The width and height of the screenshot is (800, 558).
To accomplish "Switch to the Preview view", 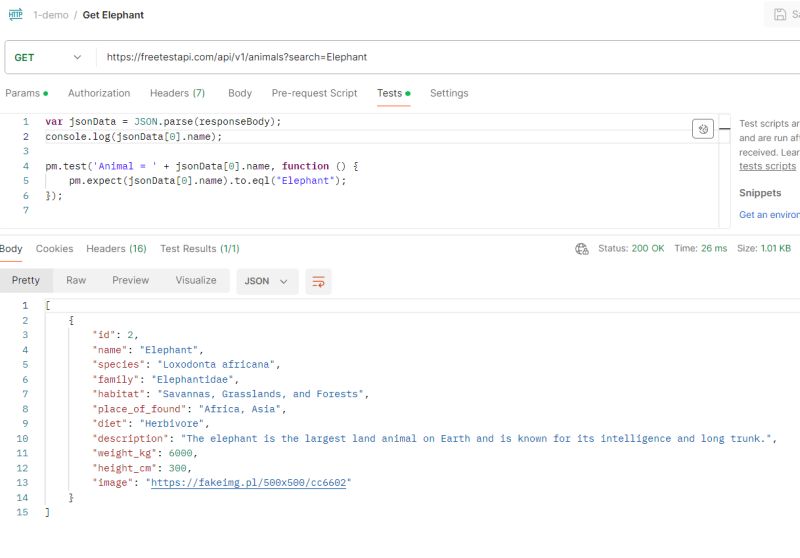I will 131,281.
